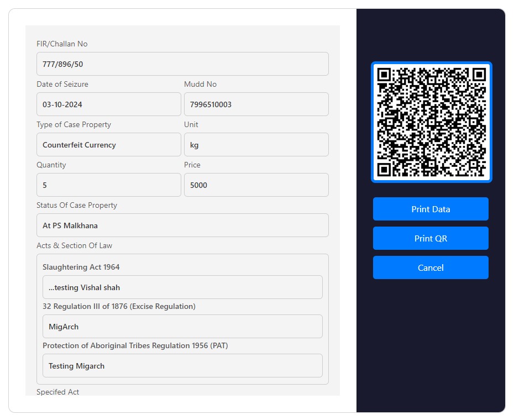This screenshot has height=420, width=514.
Task: Click the 'Quantity' label
Action: tap(51, 165)
